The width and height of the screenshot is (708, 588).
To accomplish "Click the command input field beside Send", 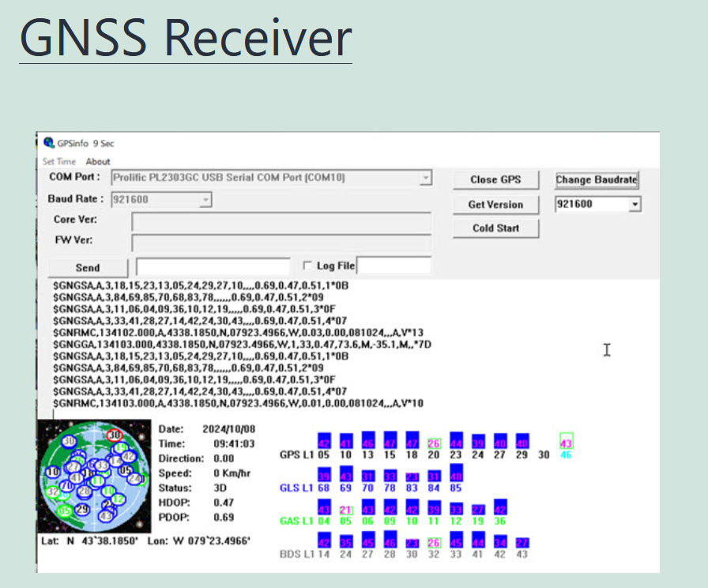I will point(213,266).
